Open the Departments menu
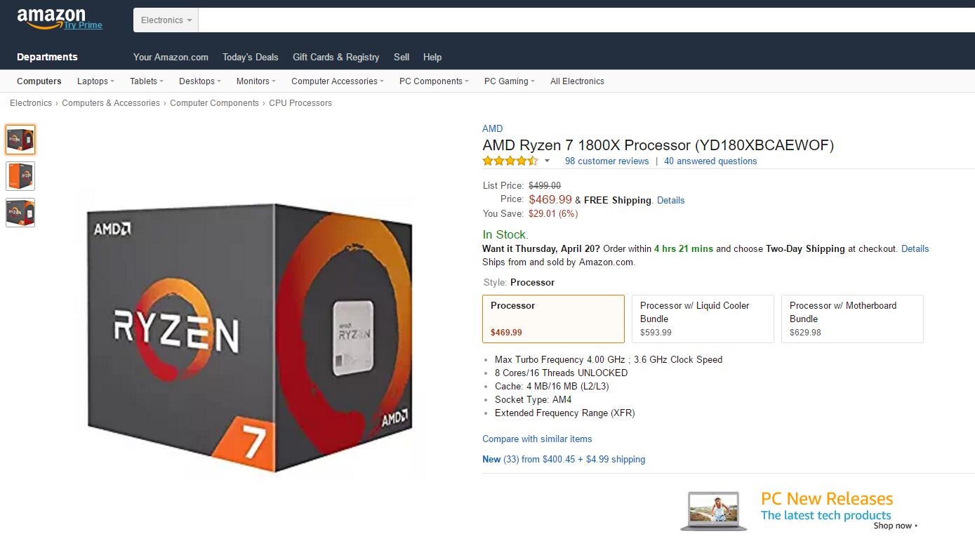Screen dimensions: 975x560 [x=47, y=57]
